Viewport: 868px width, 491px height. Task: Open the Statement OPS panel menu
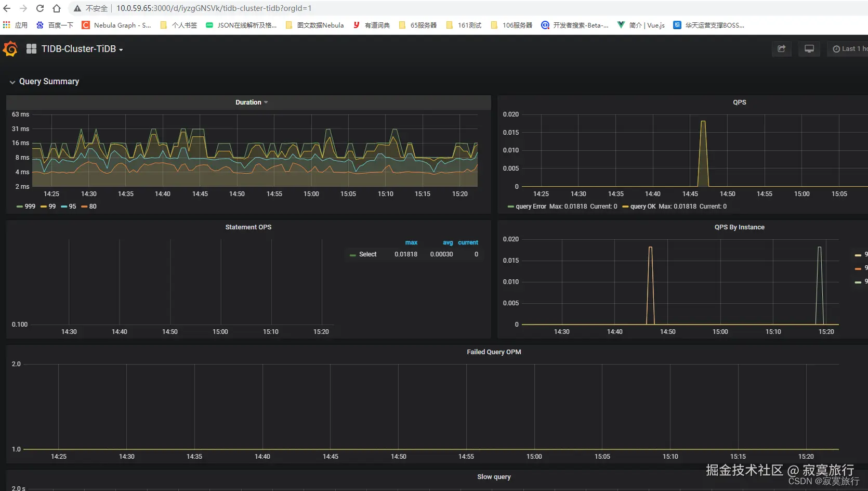248,227
